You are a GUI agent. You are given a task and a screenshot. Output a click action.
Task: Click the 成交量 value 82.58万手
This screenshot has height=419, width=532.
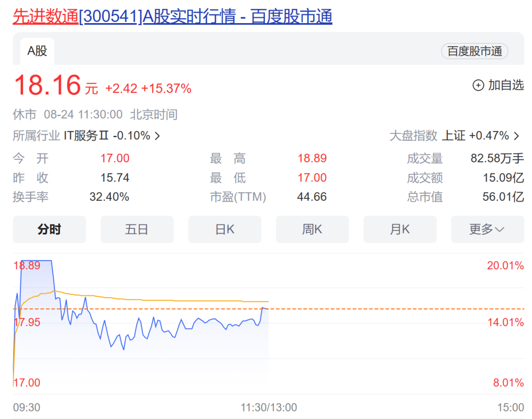click(497, 159)
